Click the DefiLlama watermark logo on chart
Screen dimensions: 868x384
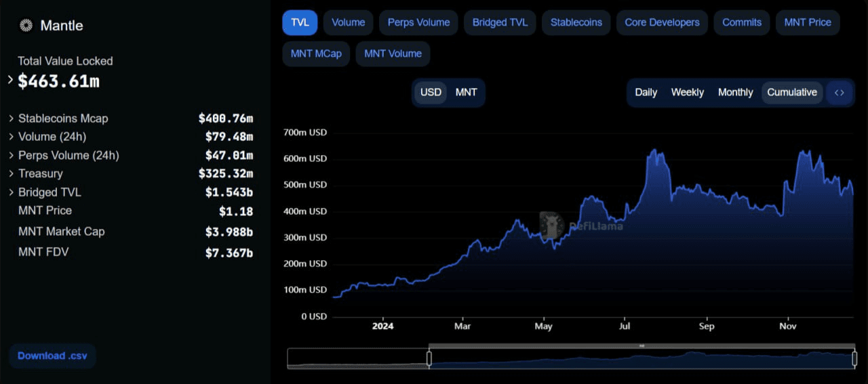click(x=552, y=225)
